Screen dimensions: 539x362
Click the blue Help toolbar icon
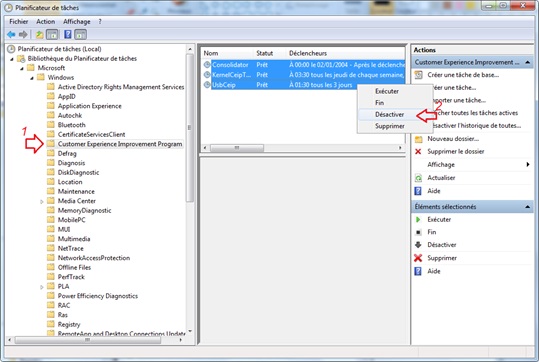(68, 34)
